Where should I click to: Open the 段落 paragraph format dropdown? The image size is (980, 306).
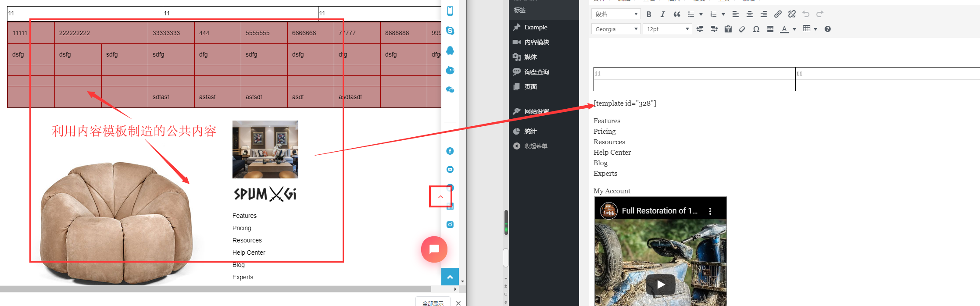tap(616, 14)
